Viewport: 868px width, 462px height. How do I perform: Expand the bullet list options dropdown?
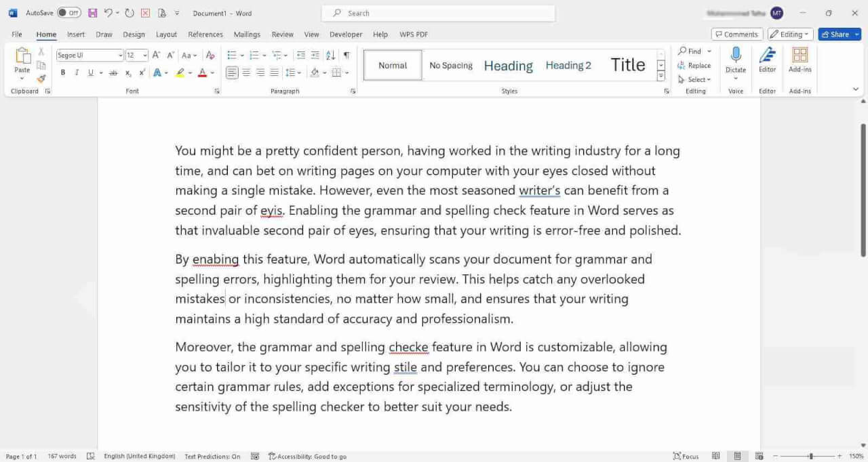pos(241,55)
